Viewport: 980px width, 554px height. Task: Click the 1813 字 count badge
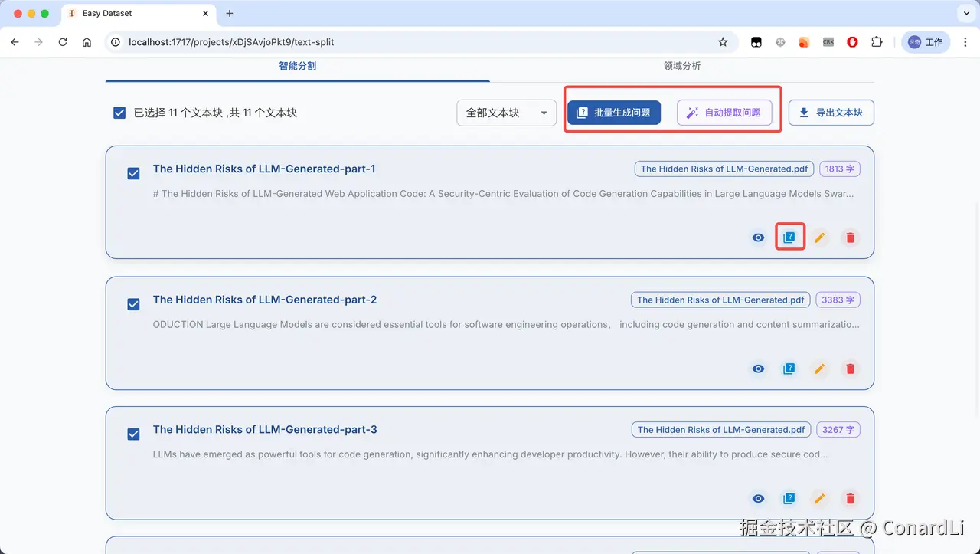point(840,169)
